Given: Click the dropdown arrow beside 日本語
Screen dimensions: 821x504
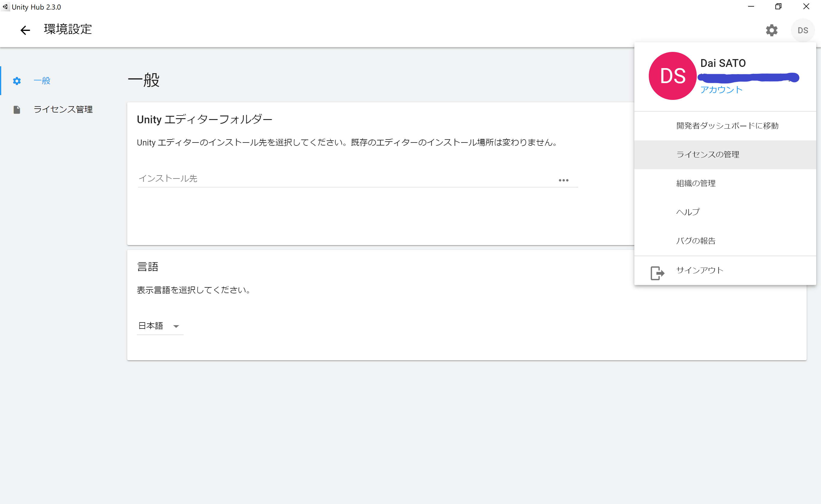Looking at the screenshot, I should point(176,326).
